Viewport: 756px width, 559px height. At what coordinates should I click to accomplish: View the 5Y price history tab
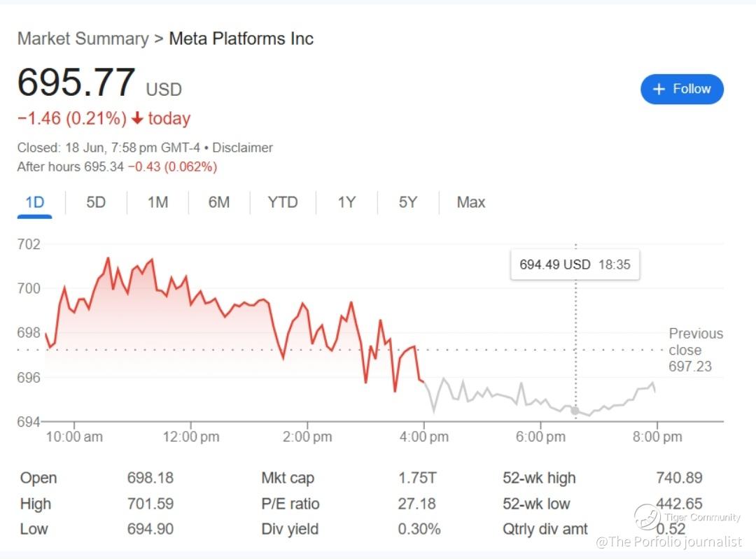[407, 202]
